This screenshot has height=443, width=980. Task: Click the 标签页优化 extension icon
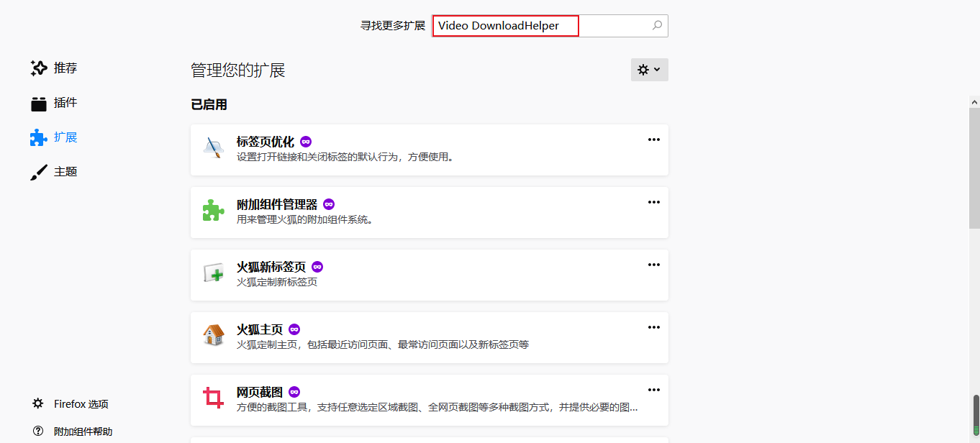(x=213, y=149)
